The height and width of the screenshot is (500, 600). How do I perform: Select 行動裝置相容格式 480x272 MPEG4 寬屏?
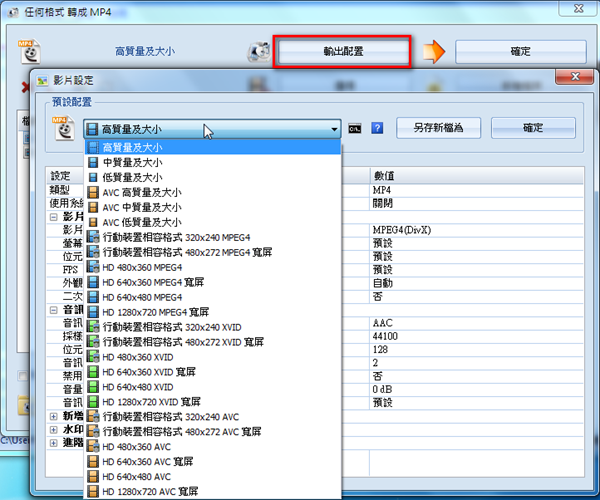[212, 252]
